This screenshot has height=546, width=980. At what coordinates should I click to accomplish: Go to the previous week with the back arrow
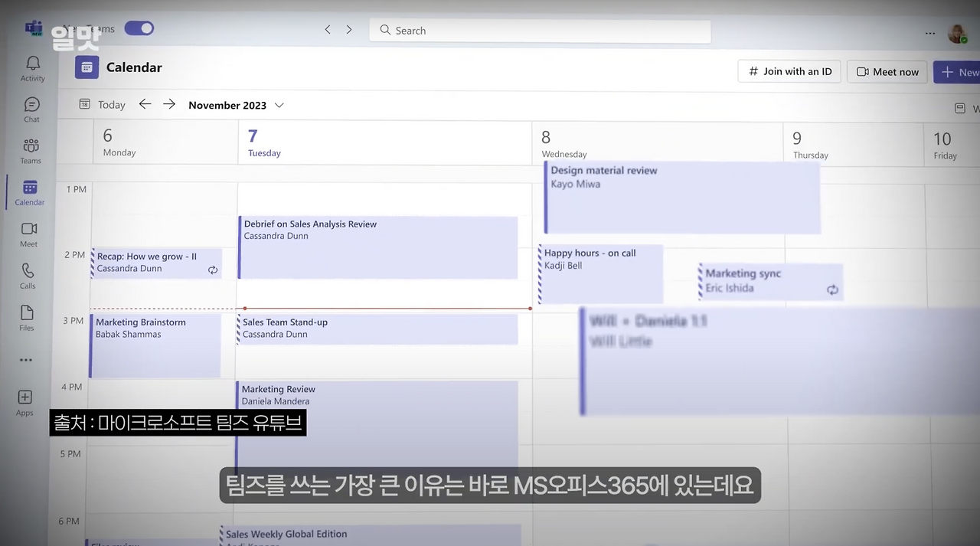tap(145, 104)
